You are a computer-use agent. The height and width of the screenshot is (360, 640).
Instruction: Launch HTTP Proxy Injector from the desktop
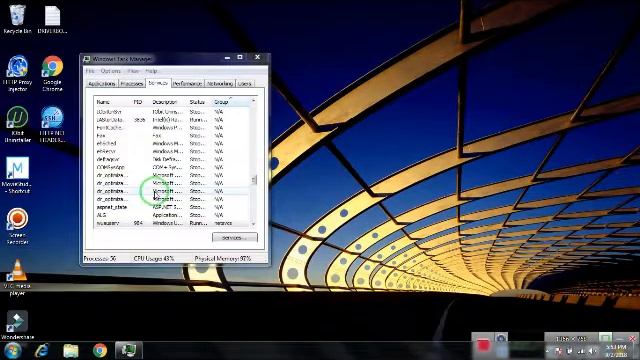click(17, 73)
